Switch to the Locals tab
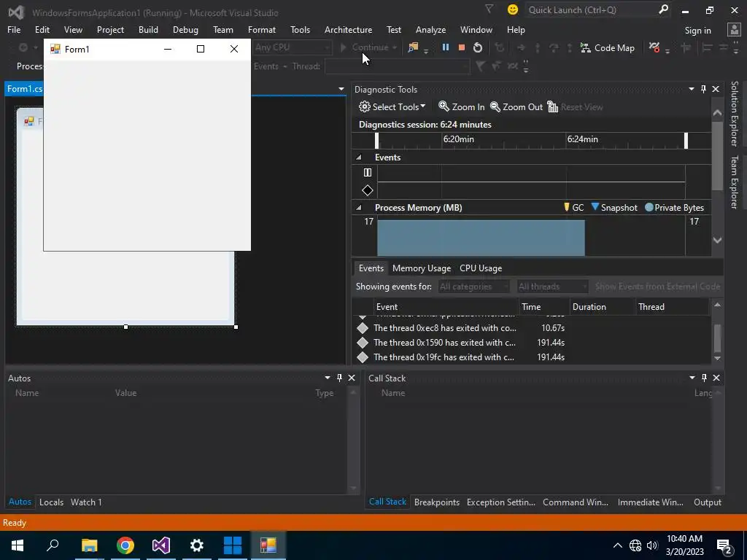747x560 pixels. (x=51, y=502)
